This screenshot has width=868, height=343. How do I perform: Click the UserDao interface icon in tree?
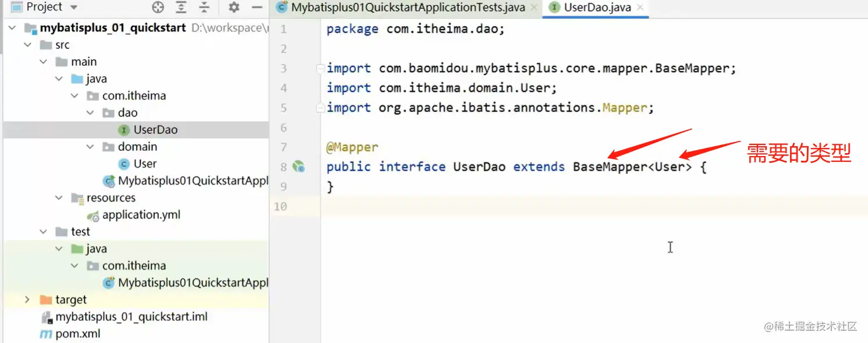[124, 130]
